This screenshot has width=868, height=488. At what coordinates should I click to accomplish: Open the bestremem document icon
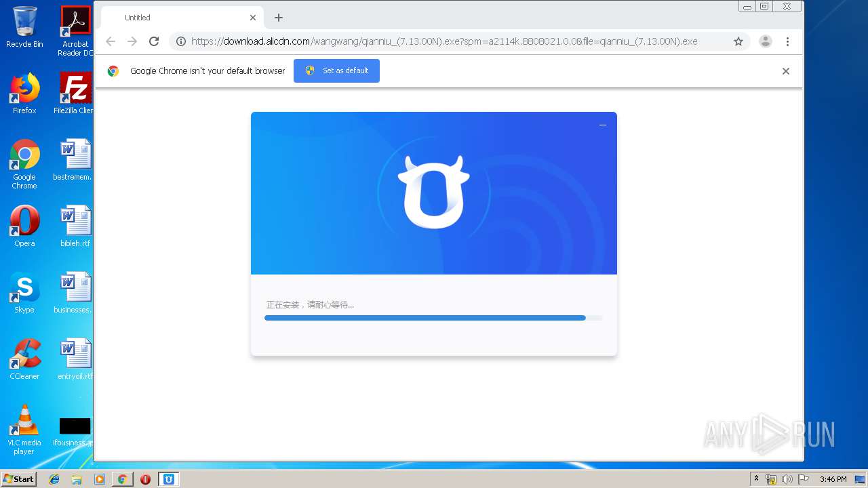tap(73, 160)
